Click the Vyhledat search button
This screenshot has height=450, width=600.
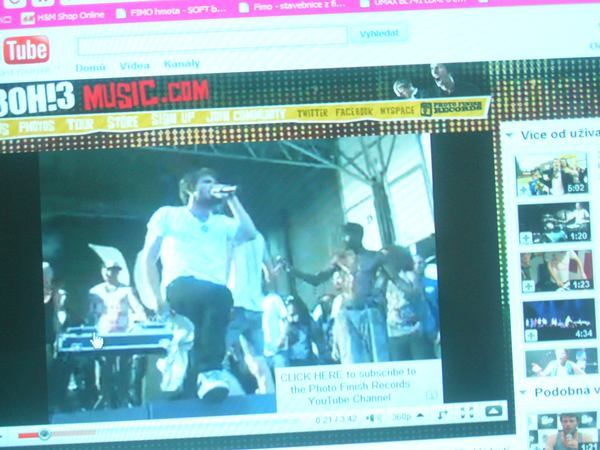tap(379, 34)
